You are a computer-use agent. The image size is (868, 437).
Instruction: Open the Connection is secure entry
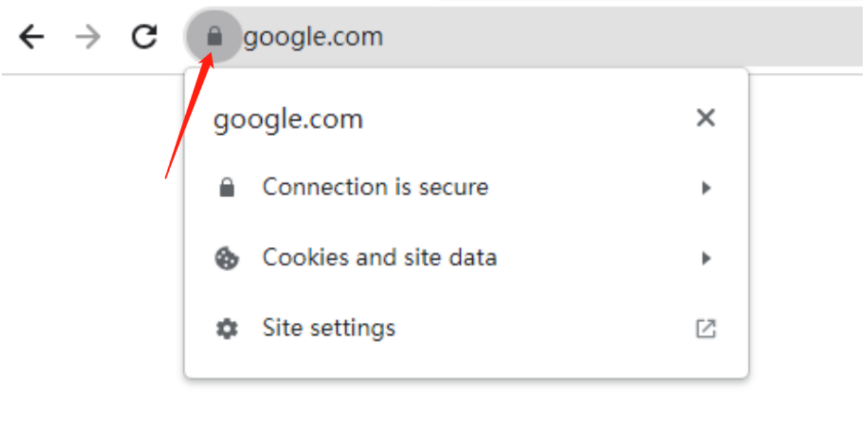point(466,188)
